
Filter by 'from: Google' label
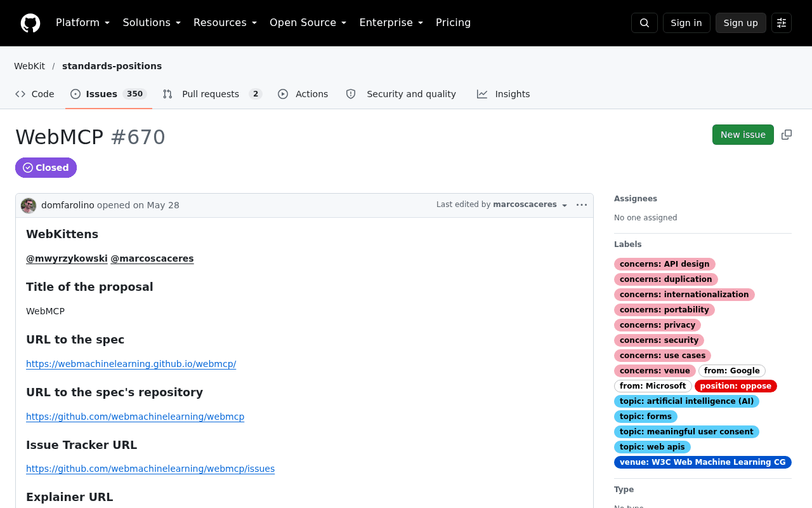(x=732, y=371)
